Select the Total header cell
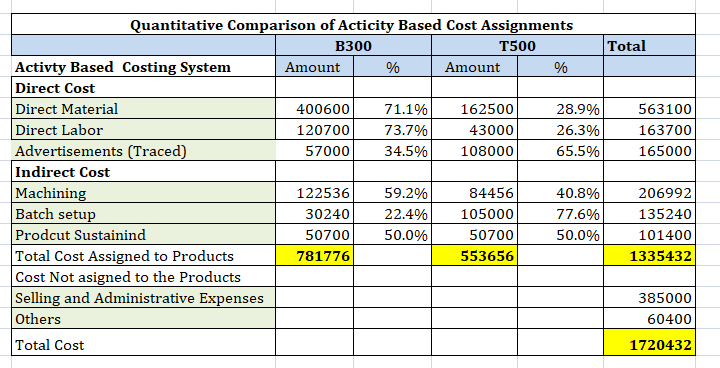Screen dimensions: 720x368 pyautogui.click(x=649, y=45)
